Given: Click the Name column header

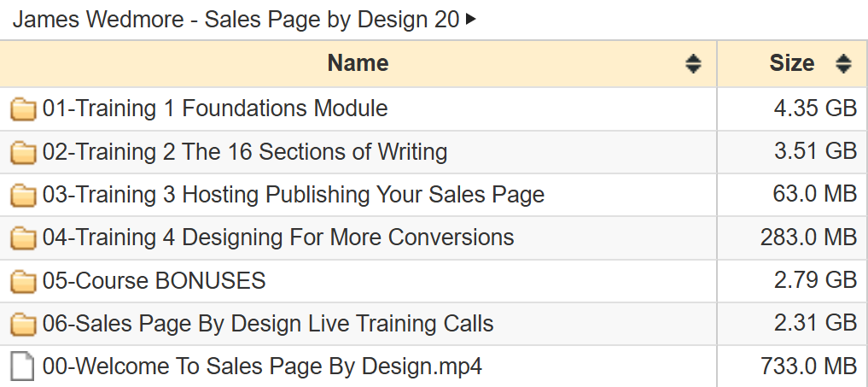Looking at the screenshot, I should coord(358,64).
